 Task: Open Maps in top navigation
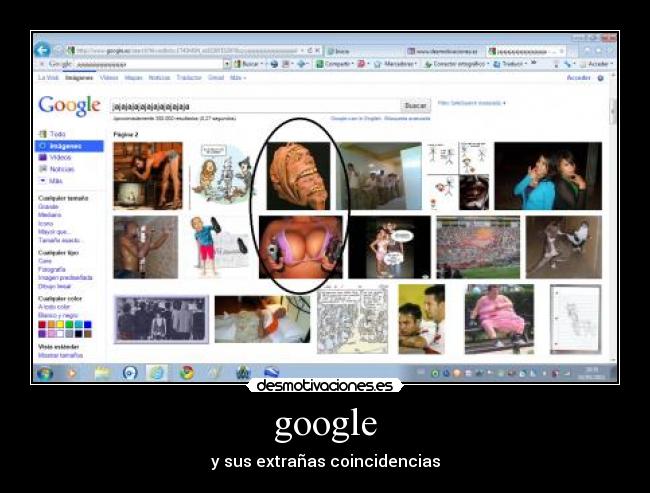coord(133,78)
